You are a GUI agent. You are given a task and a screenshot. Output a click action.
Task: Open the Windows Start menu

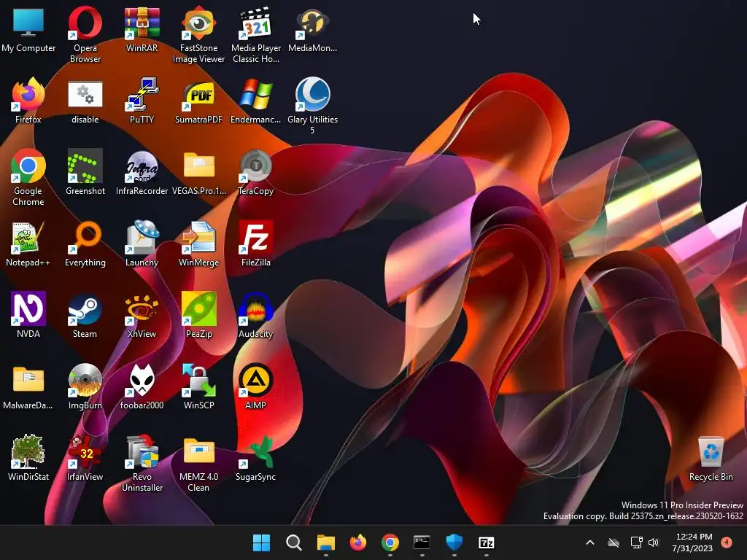click(x=261, y=542)
